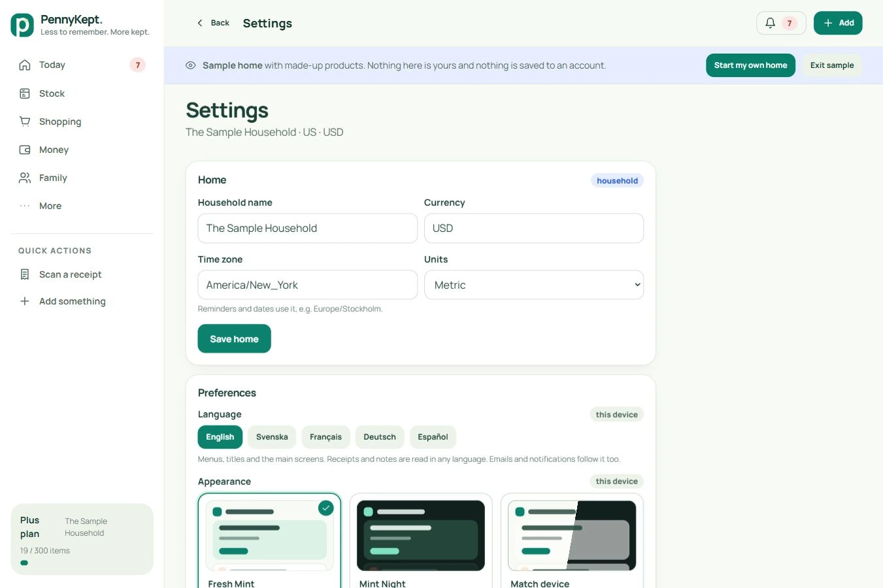
Task: Click the Currency field showing USD
Action: (534, 228)
